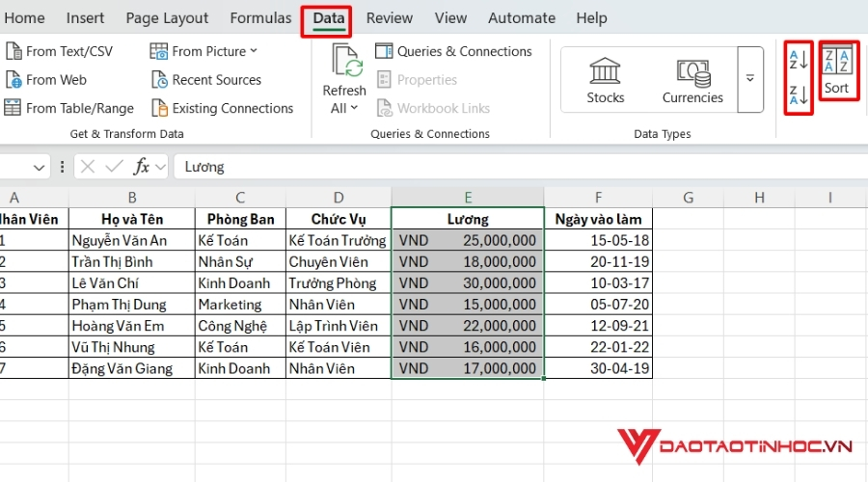Image resolution: width=868 pixels, height=482 pixels.
Task: Select the Trưởng Phòng cell
Action: pyautogui.click(x=339, y=282)
